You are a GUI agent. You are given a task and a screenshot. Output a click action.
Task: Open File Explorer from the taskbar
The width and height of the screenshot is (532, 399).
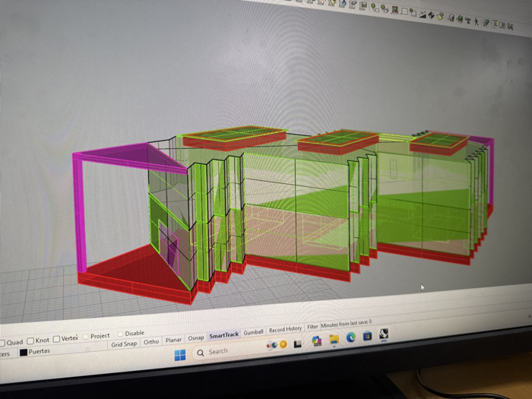click(x=334, y=339)
